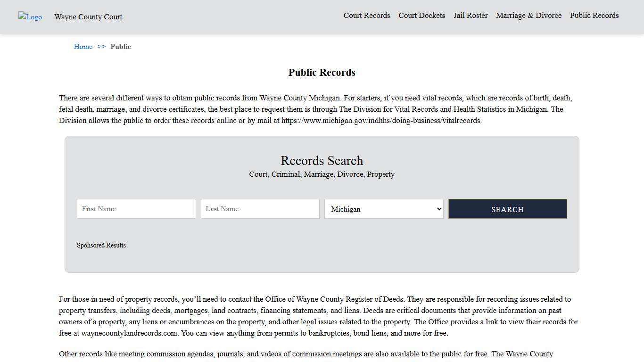The height and width of the screenshot is (362, 644).
Task: Focus the Last Name input field
Action: pos(260,209)
